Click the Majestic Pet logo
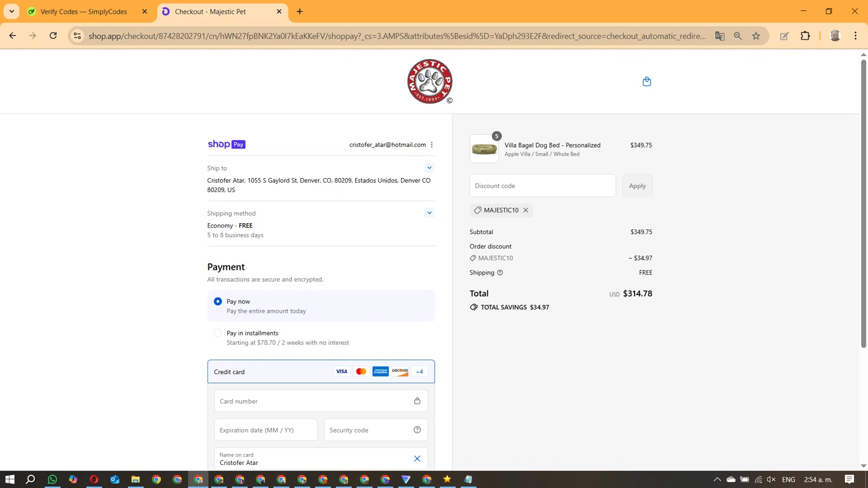The height and width of the screenshot is (488, 868). point(430,82)
